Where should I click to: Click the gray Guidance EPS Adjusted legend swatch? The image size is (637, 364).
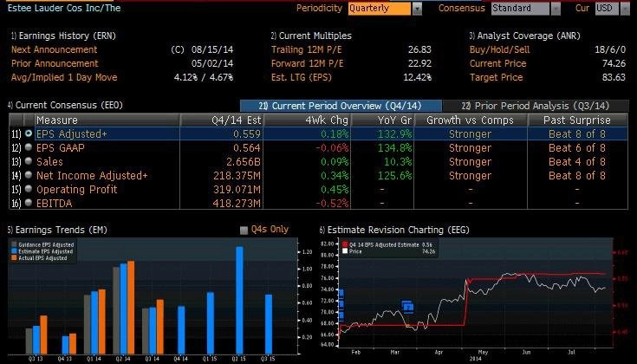click(14, 245)
